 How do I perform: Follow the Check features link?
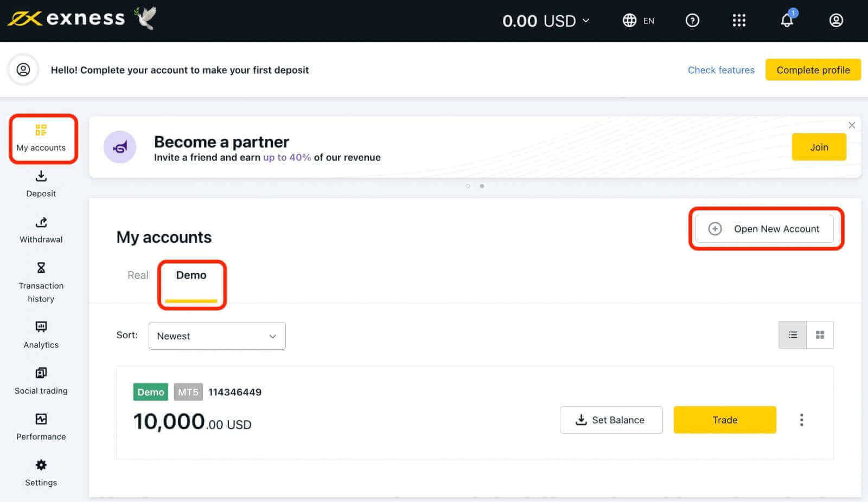(x=721, y=70)
